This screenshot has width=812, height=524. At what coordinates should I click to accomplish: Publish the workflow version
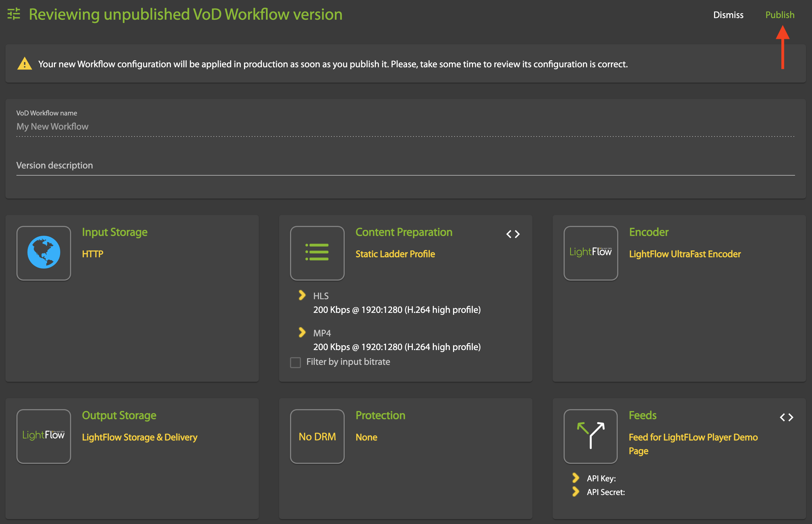[780, 15]
